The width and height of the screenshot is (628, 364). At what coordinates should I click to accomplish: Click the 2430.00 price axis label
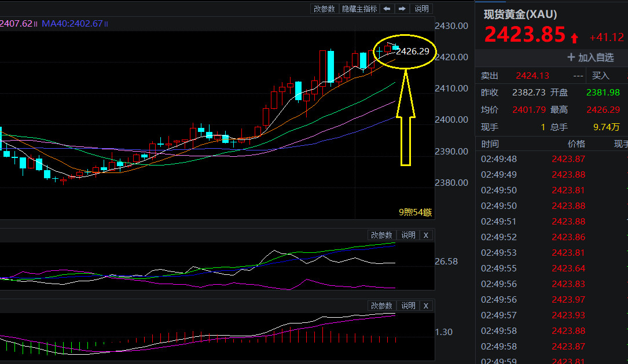(x=451, y=26)
